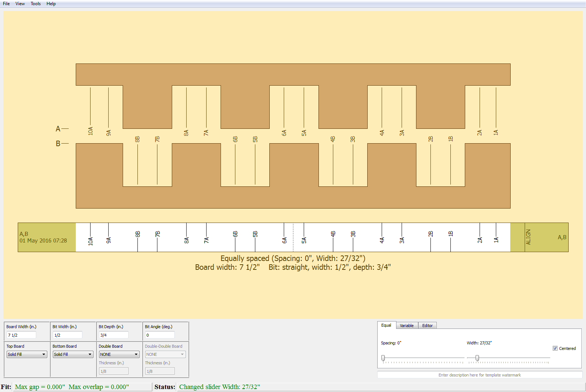586x392 pixels.
Task: Click the template watermark description field
Action: tap(480, 375)
